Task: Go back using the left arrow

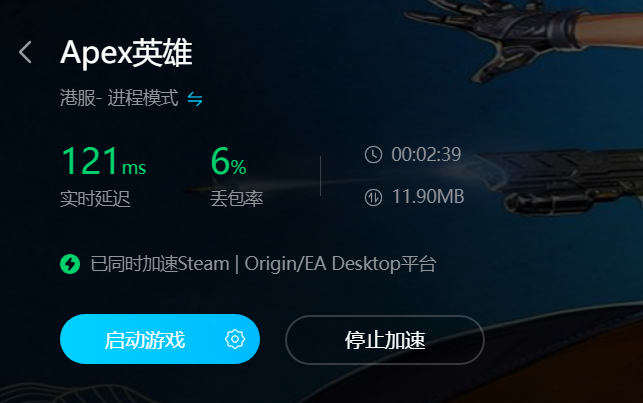Action: coord(25,52)
